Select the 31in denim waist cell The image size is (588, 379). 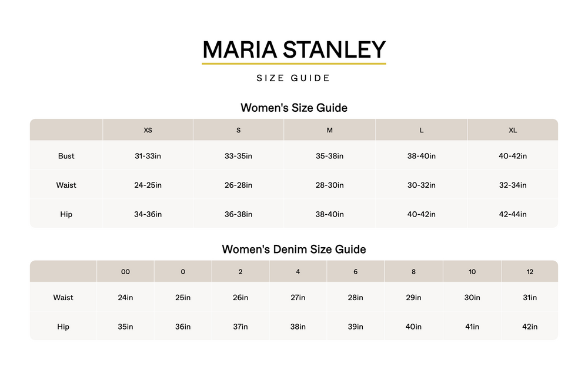(x=530, y=297)
